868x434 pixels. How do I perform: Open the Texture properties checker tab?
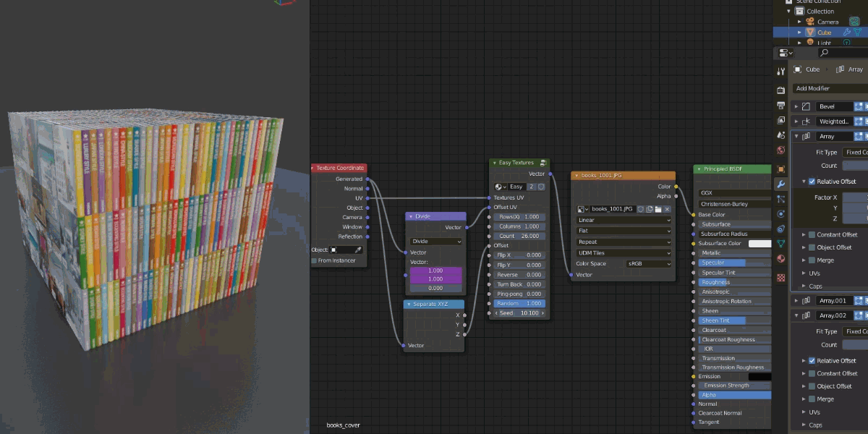point(780,278)
